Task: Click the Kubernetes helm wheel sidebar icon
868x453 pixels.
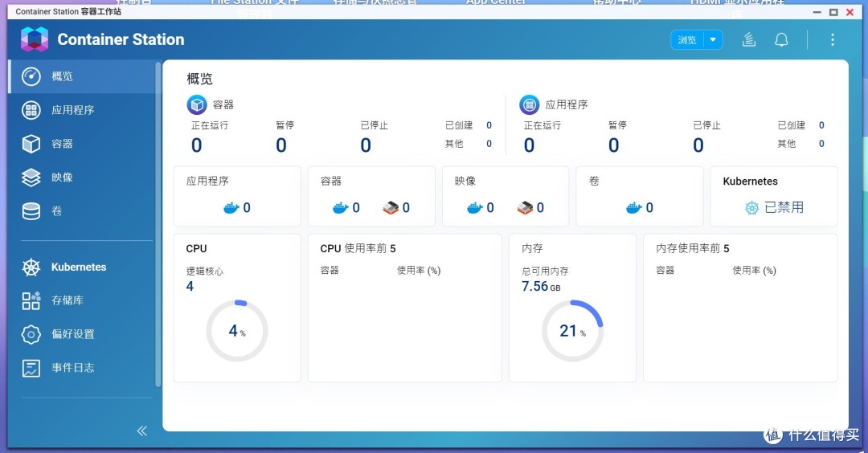Action: (31, 267)
